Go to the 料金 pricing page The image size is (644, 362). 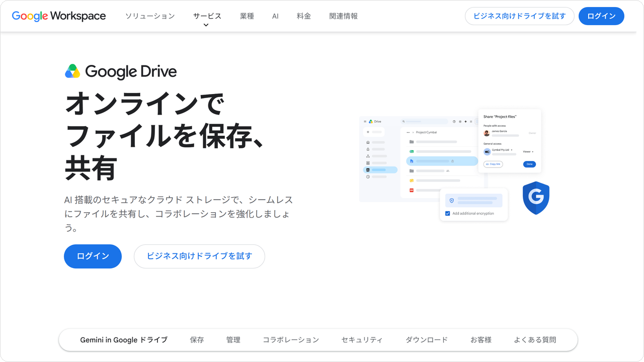[304, 16]
